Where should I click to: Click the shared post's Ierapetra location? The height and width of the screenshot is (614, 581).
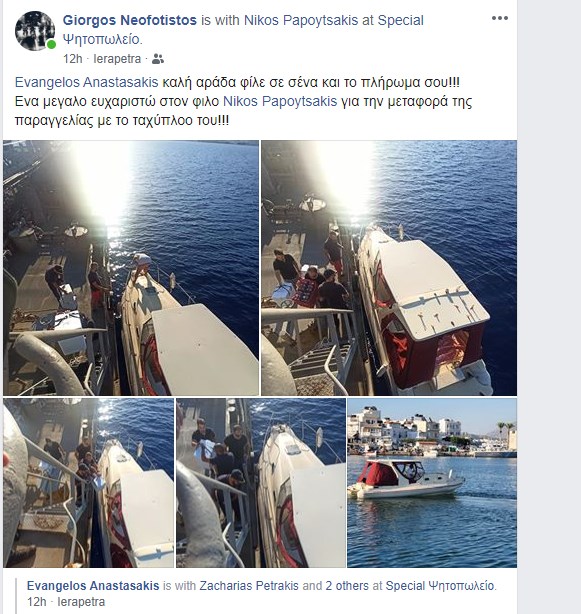[x=81, y=601]
